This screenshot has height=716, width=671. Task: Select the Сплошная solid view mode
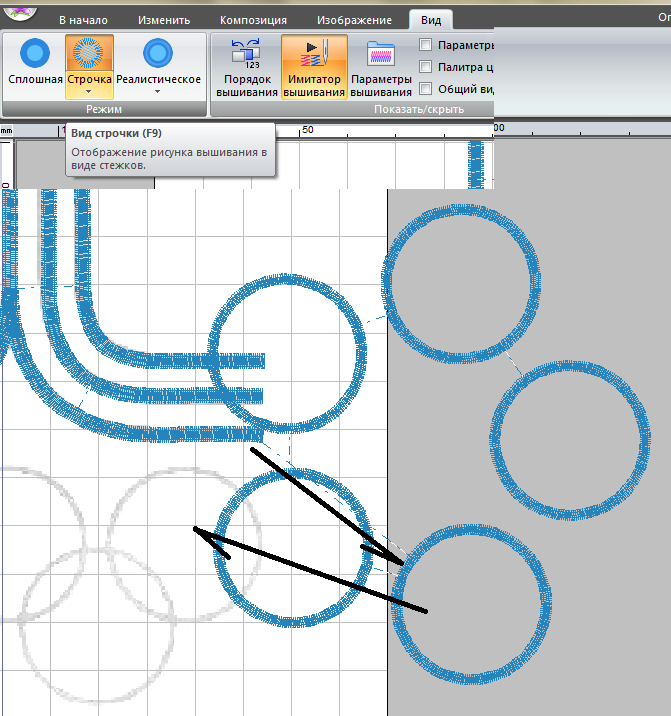(35, 62)
